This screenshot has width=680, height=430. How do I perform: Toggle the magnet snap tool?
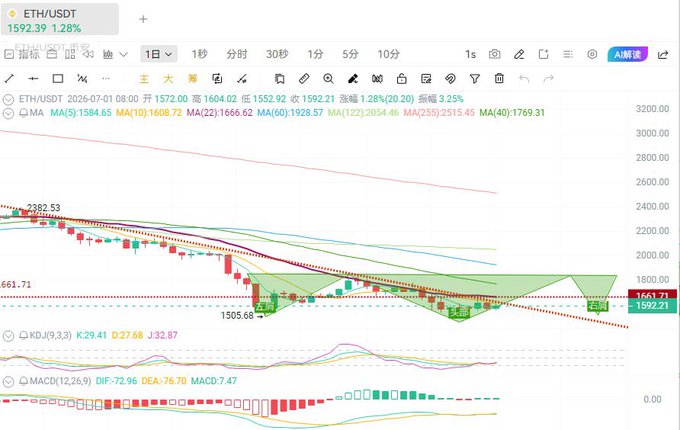click(x=451, y=78)
